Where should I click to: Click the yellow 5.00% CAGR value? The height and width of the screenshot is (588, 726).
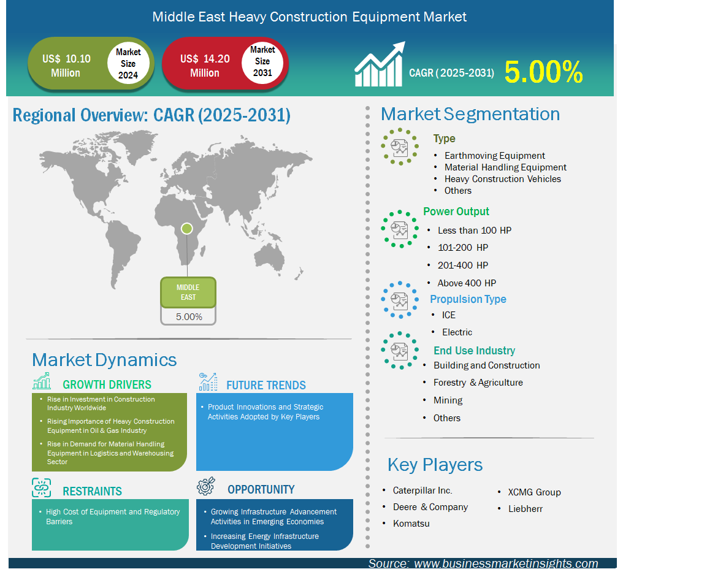(x=543, y=72)
